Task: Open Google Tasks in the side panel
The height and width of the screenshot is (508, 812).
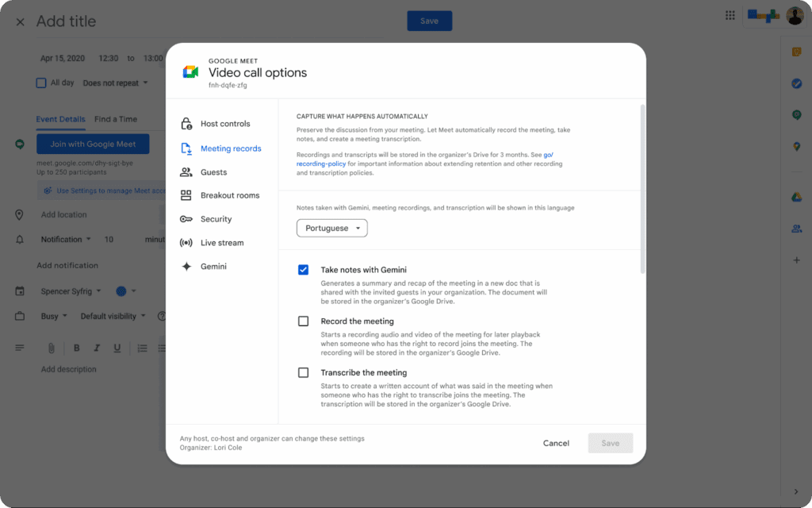Action: tap(796, 83)
